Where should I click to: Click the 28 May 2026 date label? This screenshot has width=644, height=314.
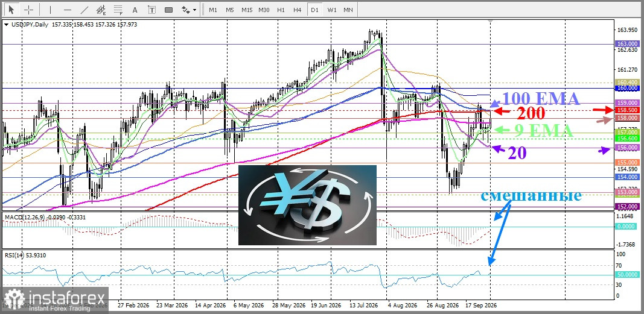tap(288, 306)
